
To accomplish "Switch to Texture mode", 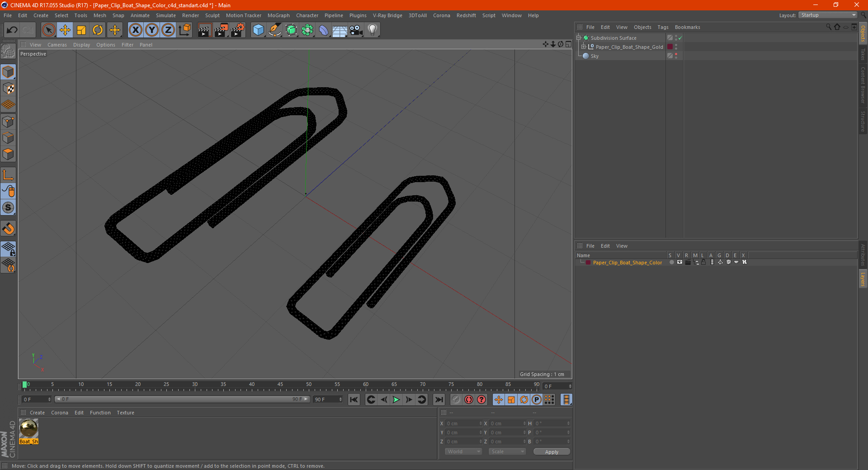I will tap(8, 89).
